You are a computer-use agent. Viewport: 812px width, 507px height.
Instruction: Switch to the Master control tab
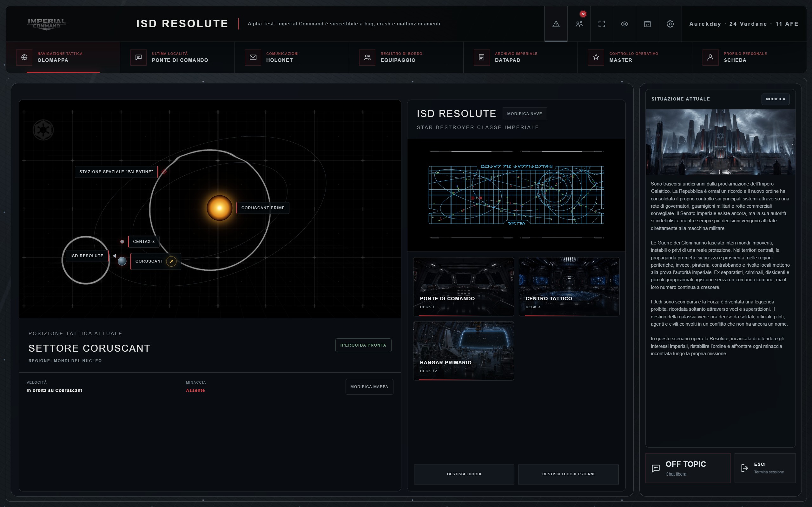[635, 57]
